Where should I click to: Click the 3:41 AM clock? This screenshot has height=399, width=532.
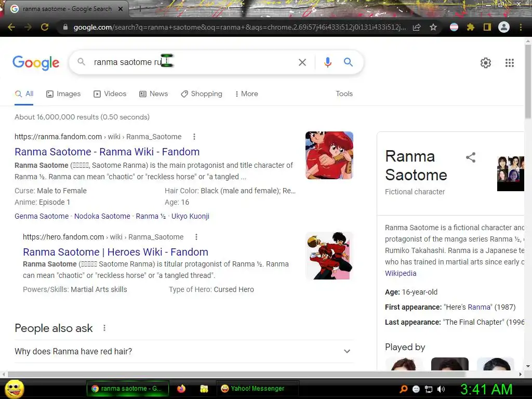coord(486,389)
